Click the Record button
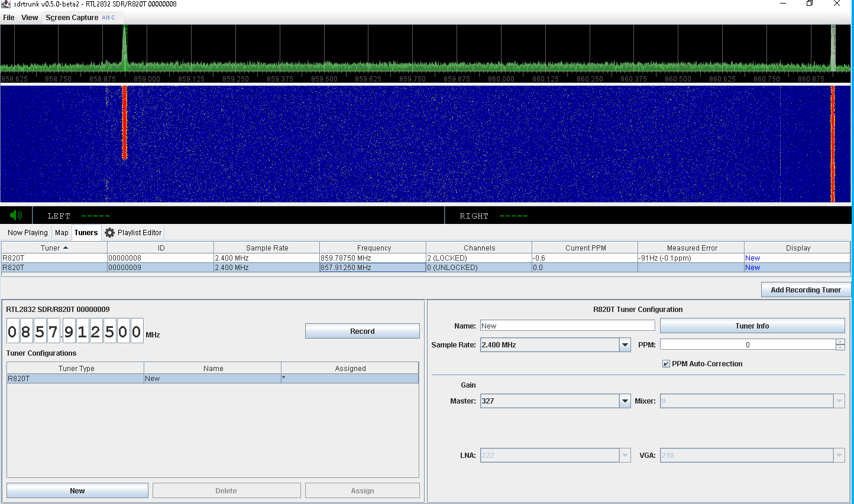 362,331
